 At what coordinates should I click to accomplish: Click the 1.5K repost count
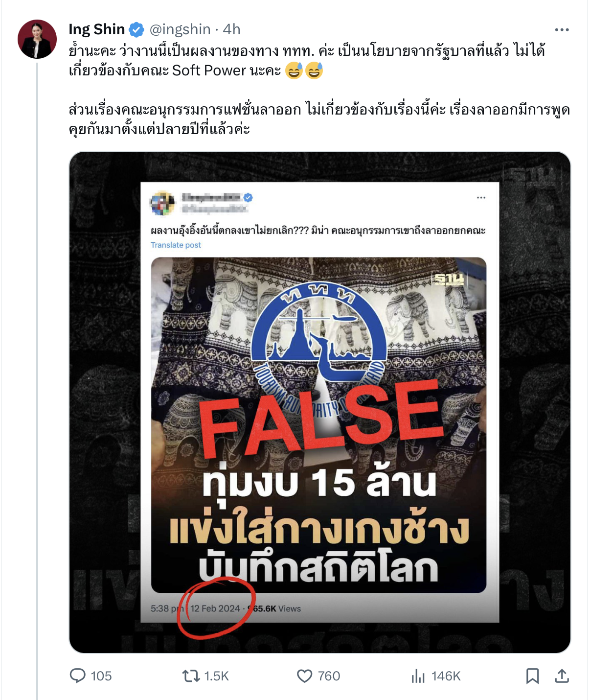[216, 676]
